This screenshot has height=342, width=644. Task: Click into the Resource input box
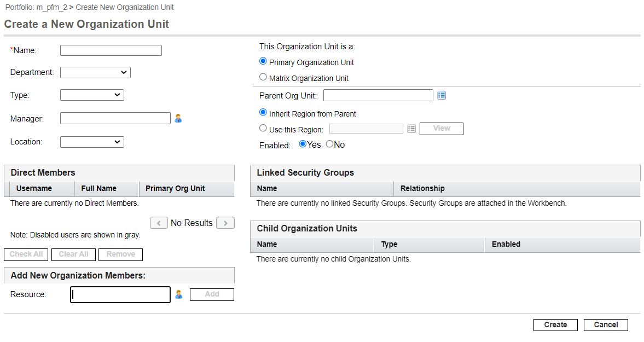(x=120, y=294)
